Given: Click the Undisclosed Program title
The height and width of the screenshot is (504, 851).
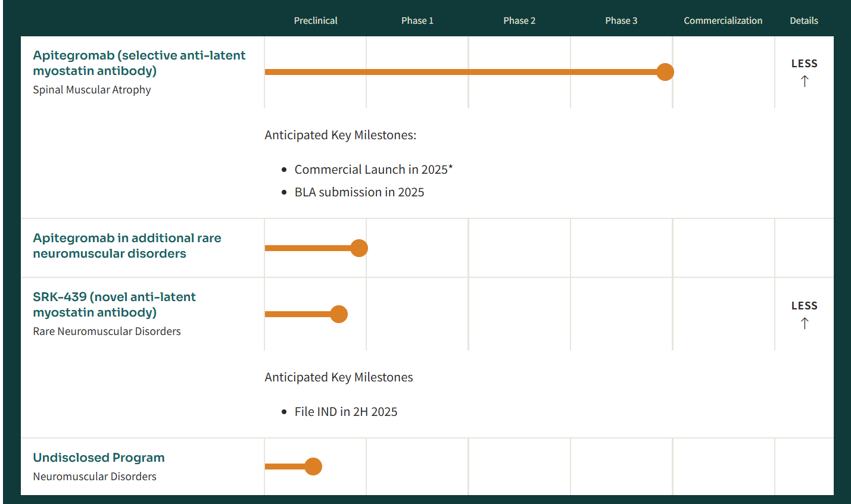Looking at the screenshot, I should click(99, 458).
